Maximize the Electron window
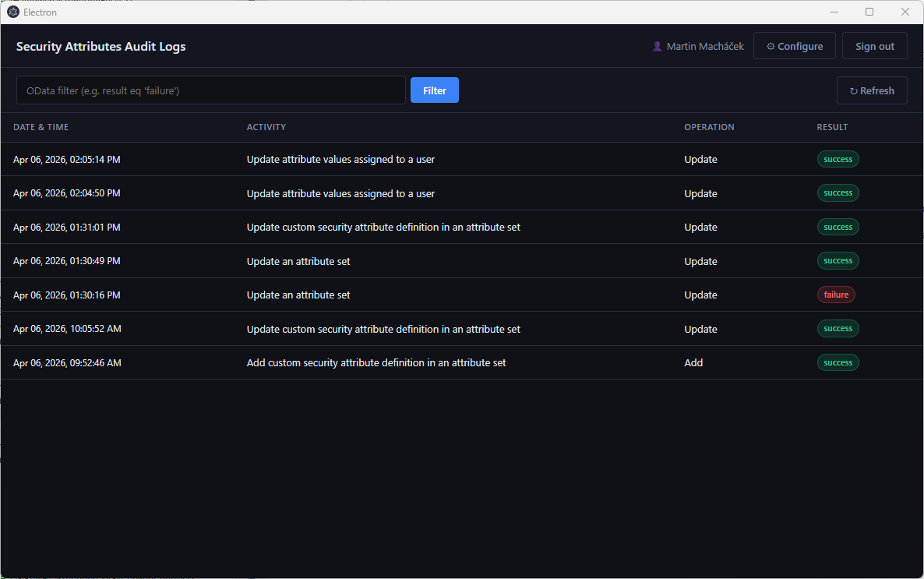 [x=869, y=12]
